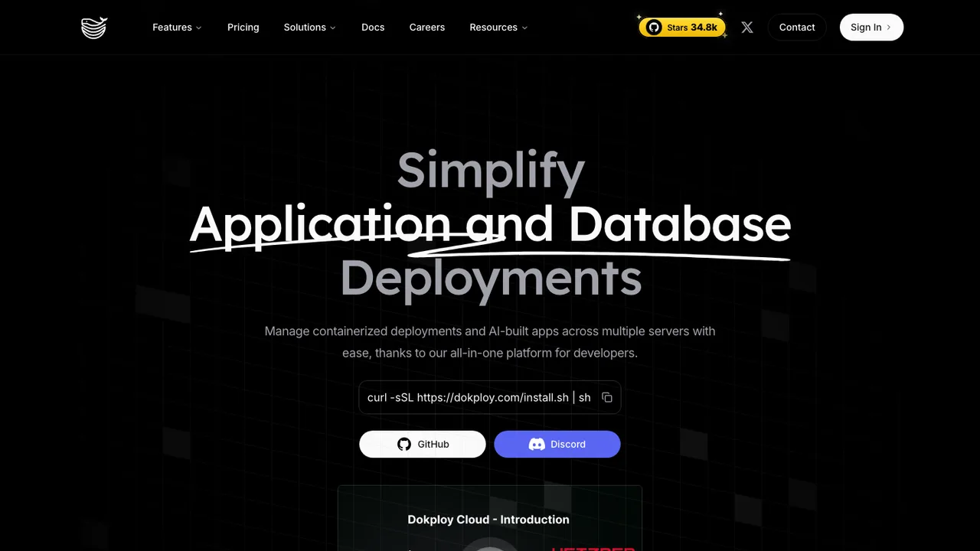Open the Pricing page
The image size is (980, 551).
[x=243, y=28]
